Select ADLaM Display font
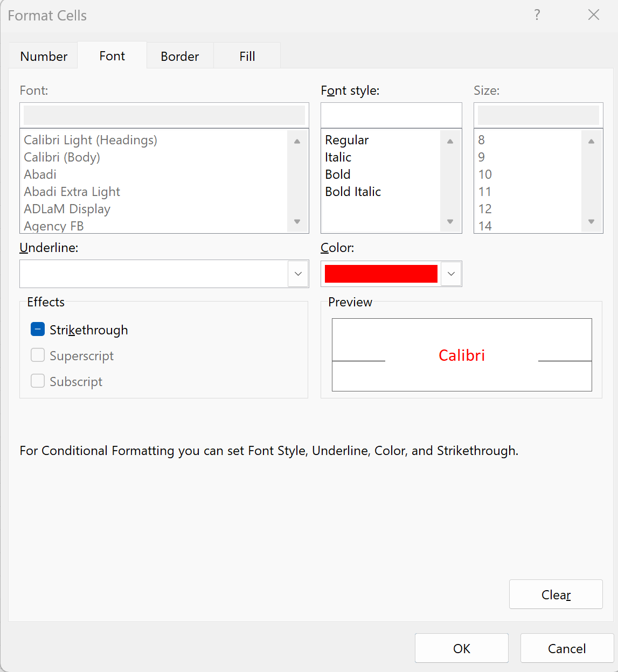Viewport: 618px width, 672px height. [67, 209]
